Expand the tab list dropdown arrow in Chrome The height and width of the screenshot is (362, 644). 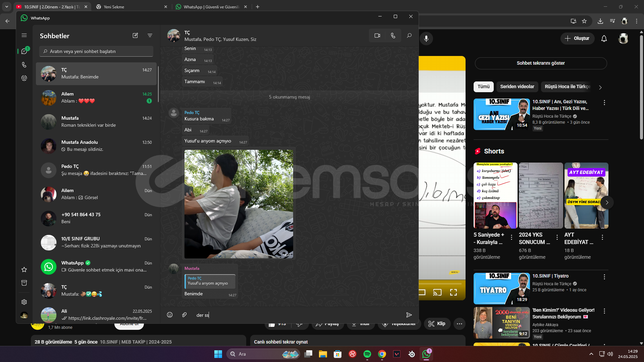pyautogui.click(x=6, y=7)
